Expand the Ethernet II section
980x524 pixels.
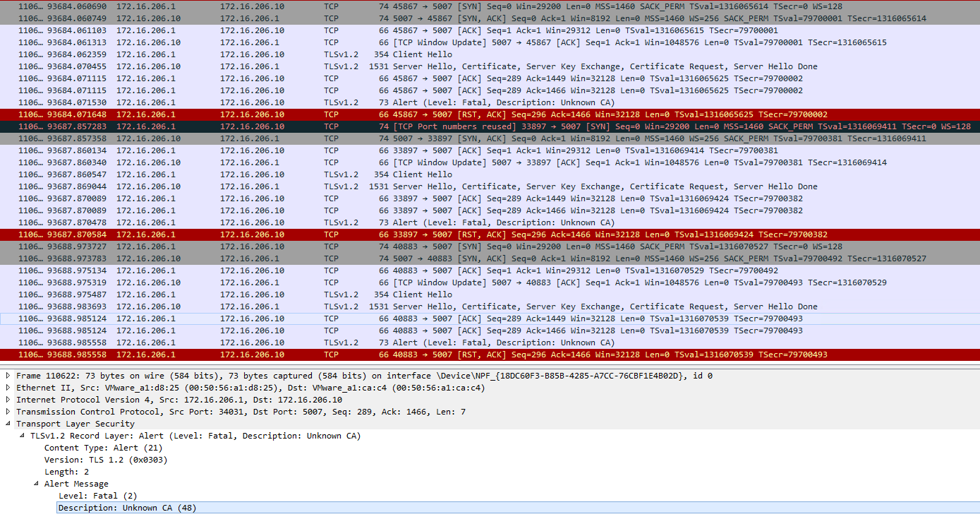tap(8, 388)
